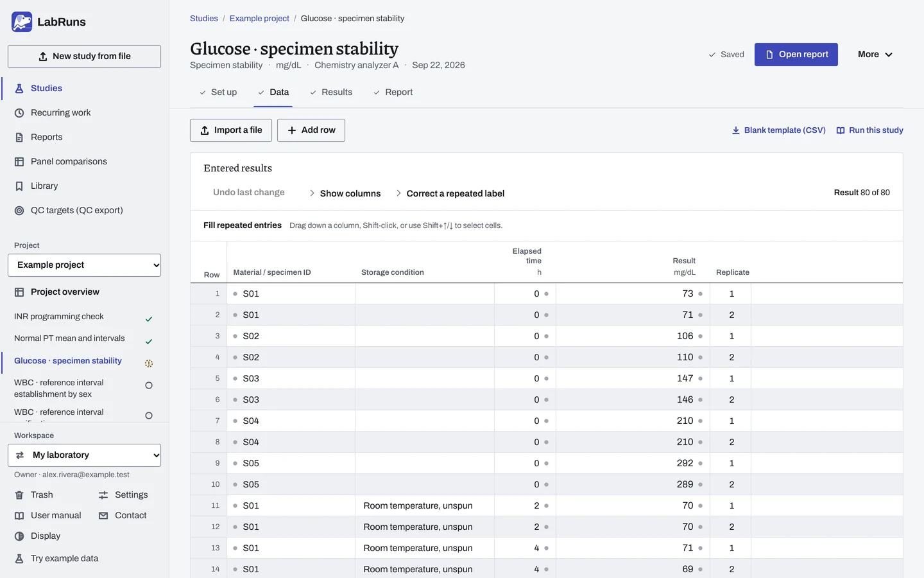The height and width of the screenshot is (578, 924).
Task: Open Run this study guide
Action: tap(870, 130)
